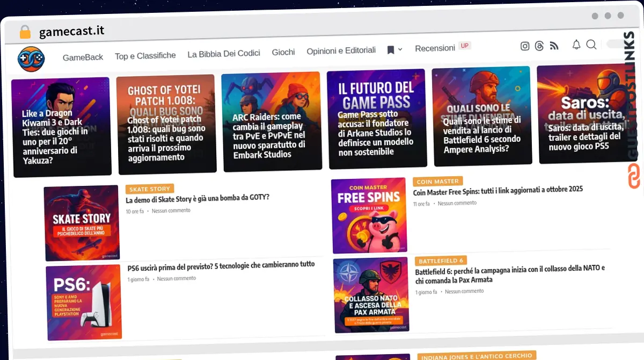The width and height of the screenshot is (644, 360).
Task: Open the ARC Raiders featured card
Action: pyautogui.click(x=271, y=123)
